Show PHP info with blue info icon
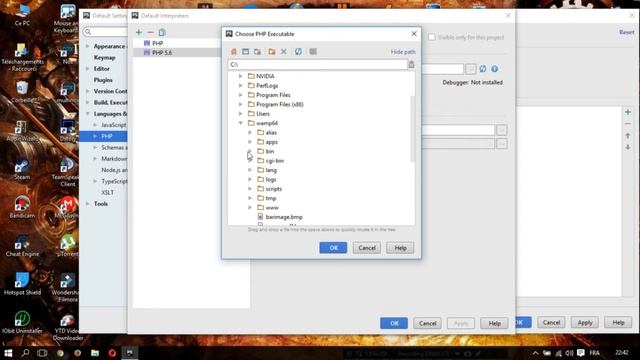This screenshot has width=640, height=360. click(x=495, y=69)
